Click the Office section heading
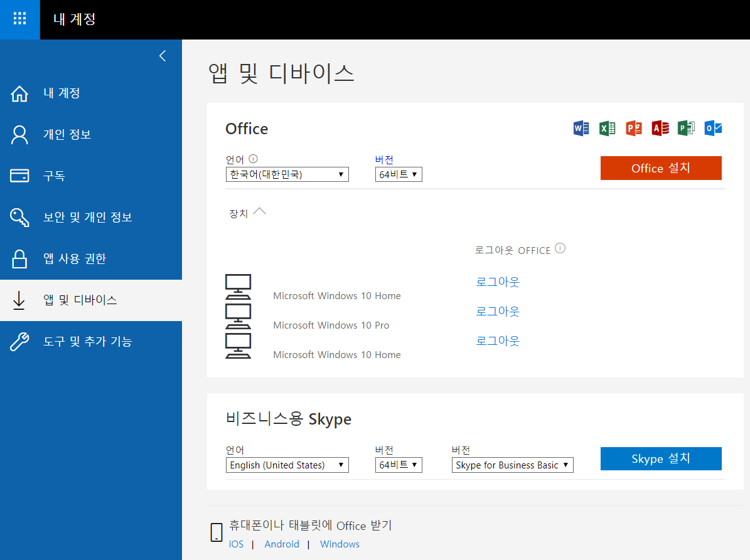Image resolution: width=750 pixels, height=560 pixels. 247,129
